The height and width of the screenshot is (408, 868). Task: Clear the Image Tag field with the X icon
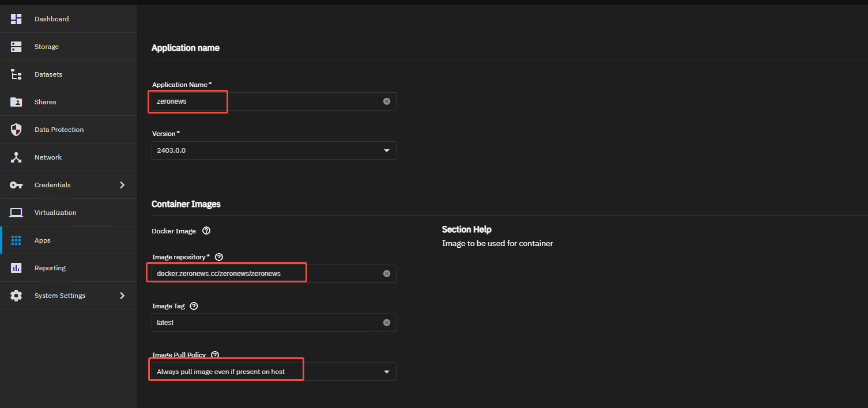[x=387, y=323]
